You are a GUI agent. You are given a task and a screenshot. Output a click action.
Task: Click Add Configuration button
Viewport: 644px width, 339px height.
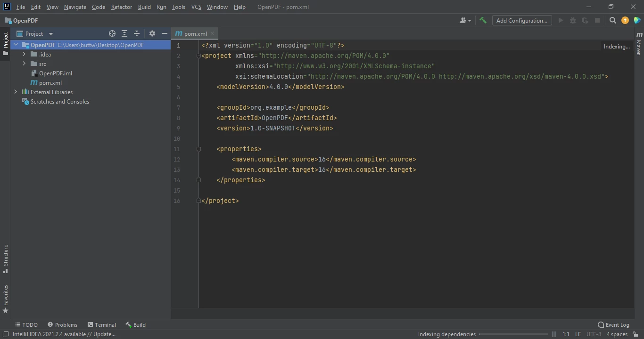(521, 20)
